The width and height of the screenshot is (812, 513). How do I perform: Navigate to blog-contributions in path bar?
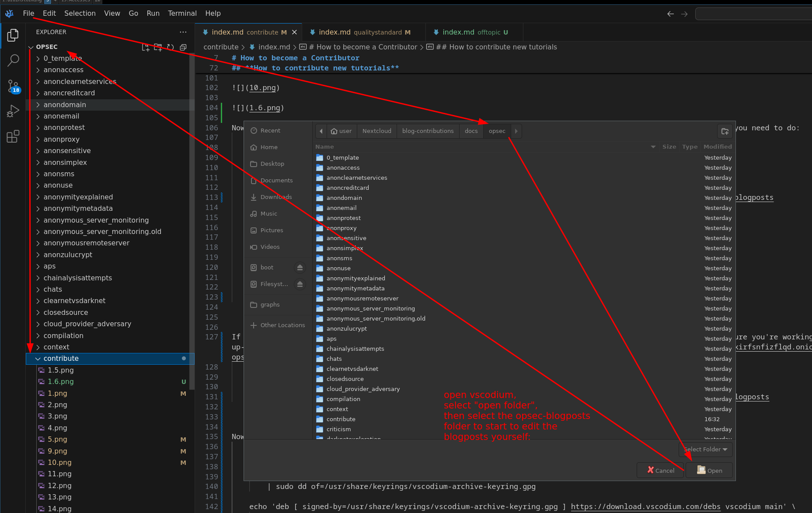point(428,131)
